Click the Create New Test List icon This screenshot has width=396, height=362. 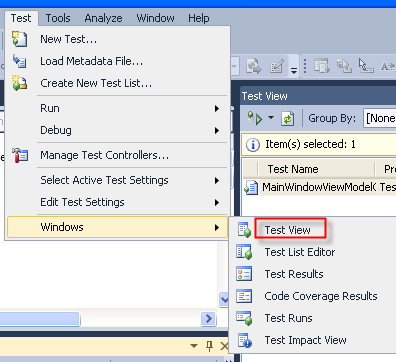pyautogui.click(x=19, y=83)
